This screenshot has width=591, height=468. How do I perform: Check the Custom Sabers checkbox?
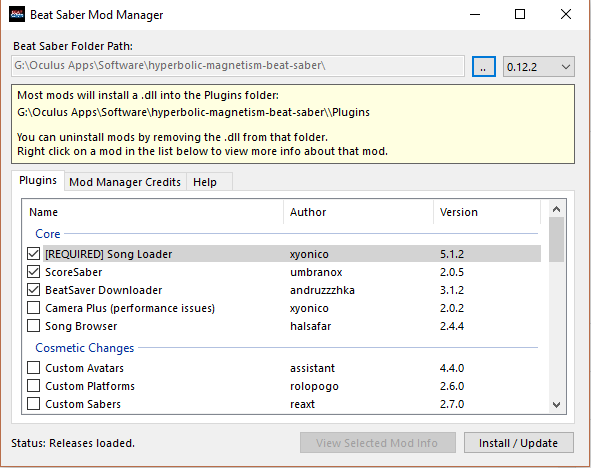(x=34, y=404)
